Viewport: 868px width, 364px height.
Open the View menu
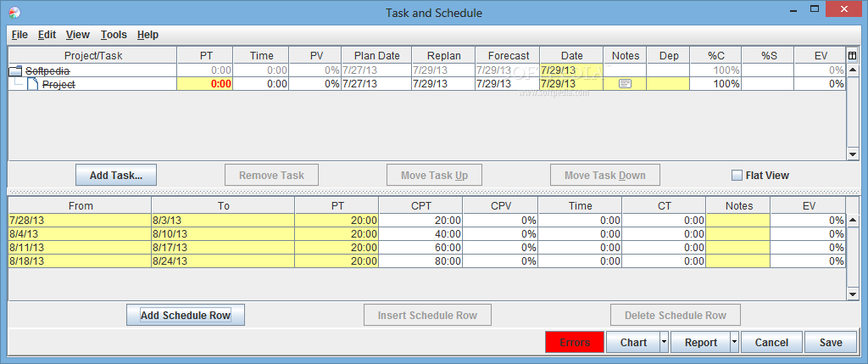click(77, 34)
